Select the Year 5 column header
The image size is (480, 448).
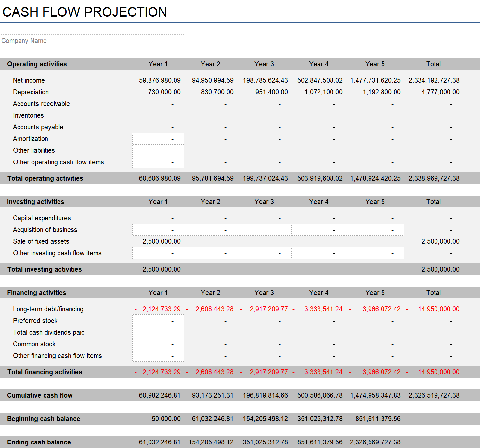point(375,64)
